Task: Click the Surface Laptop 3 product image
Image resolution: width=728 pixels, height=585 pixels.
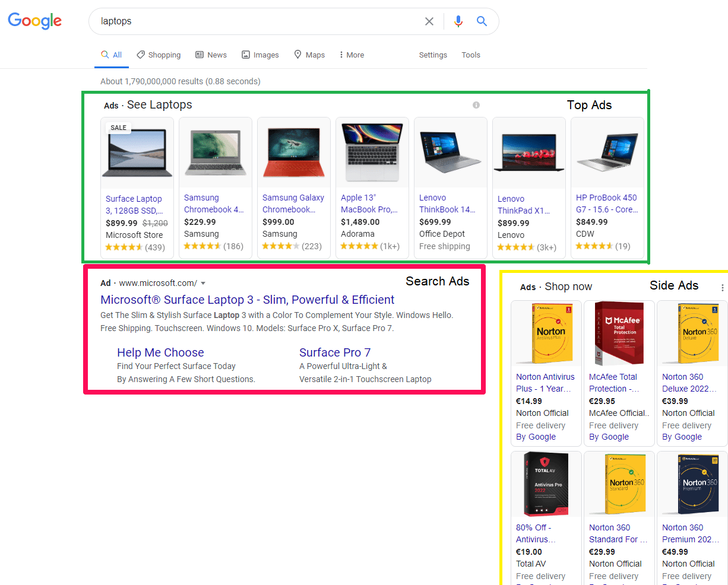Action: tap(137, 153)
